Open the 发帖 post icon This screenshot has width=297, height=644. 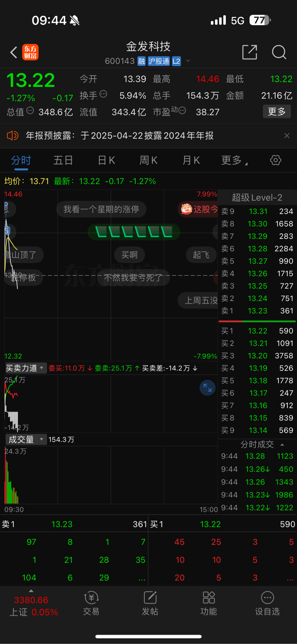150,603
